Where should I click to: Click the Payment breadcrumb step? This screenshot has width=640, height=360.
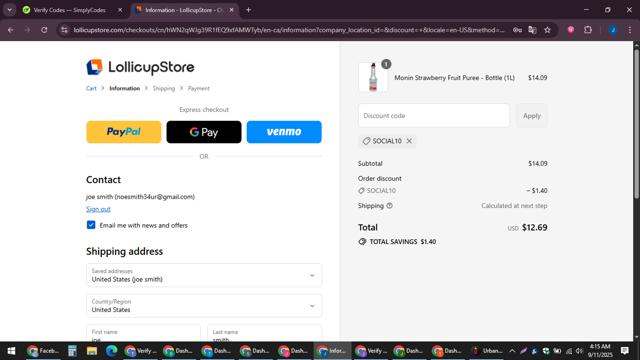pos(198,88)
